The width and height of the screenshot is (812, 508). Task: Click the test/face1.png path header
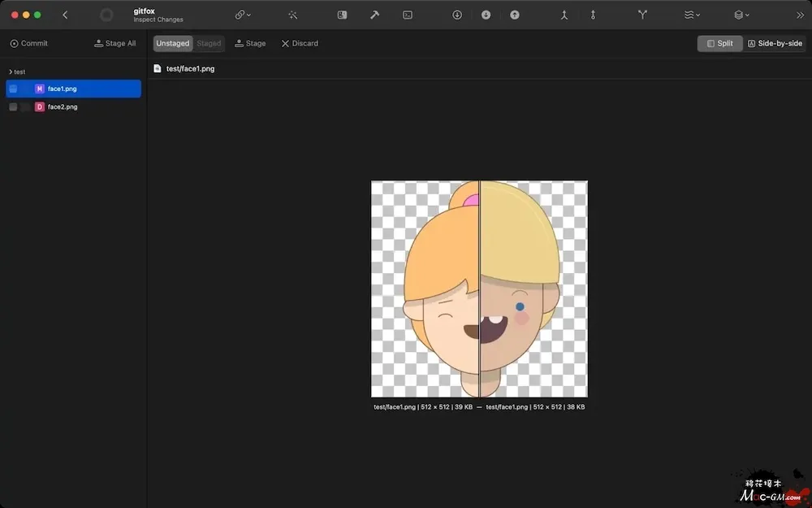[x=190, y=68]
